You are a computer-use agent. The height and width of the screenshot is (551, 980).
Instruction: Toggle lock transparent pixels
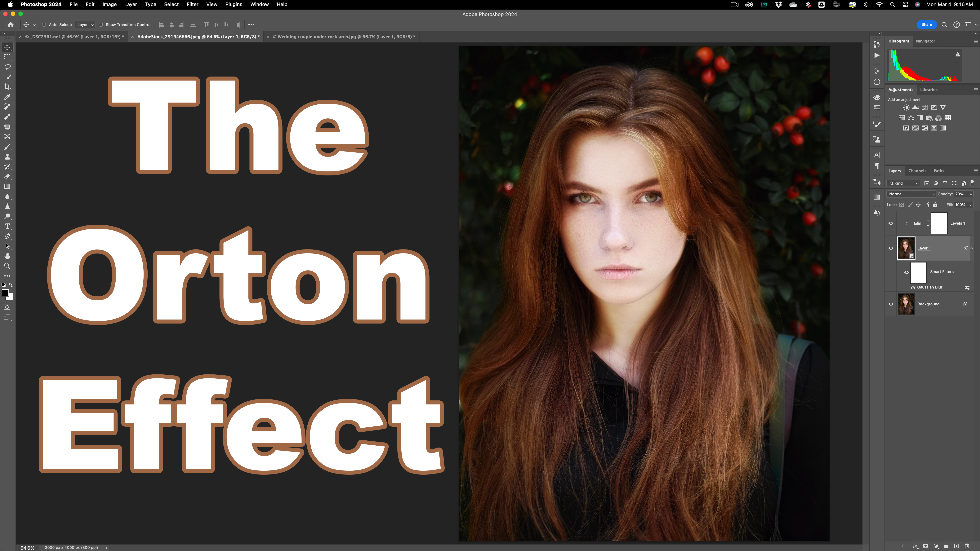click(902, 205)
